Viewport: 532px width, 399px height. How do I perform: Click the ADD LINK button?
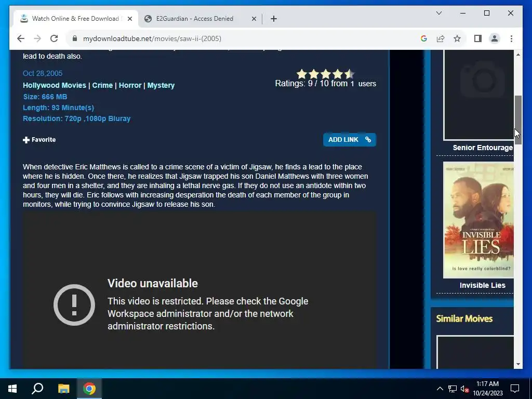pos(350,140)
